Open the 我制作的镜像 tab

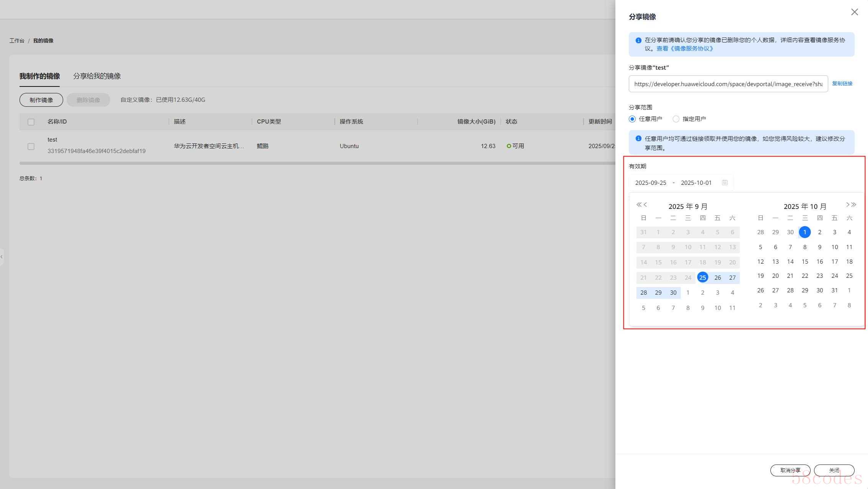40,76
